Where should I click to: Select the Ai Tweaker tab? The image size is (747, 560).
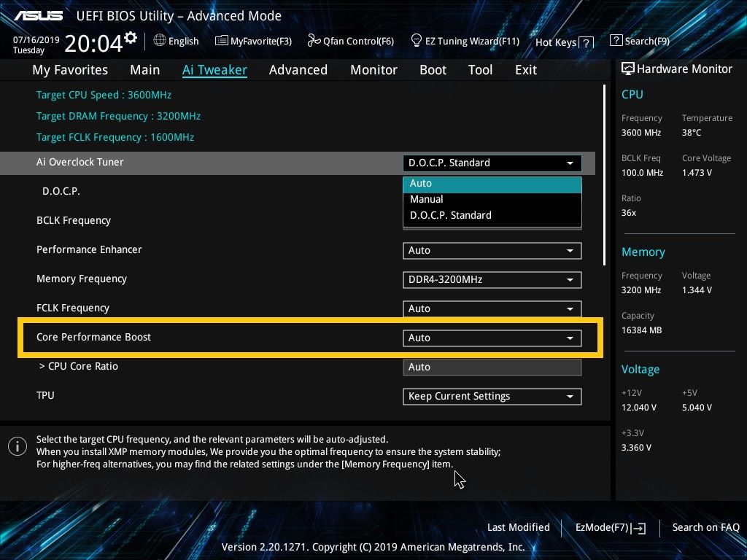214,70
